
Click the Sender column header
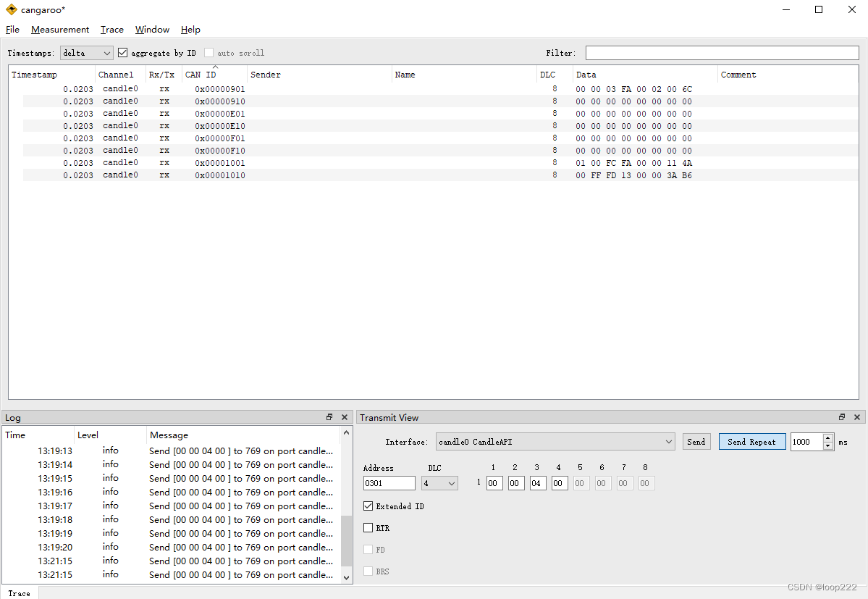pyautogui.click(x=319, y=75)
